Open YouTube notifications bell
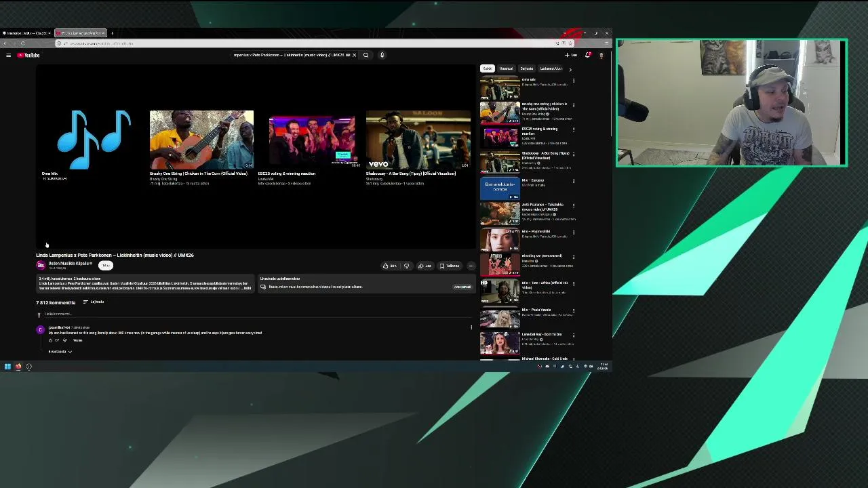Viewport: 868px width, 488px height. [588, 55]
